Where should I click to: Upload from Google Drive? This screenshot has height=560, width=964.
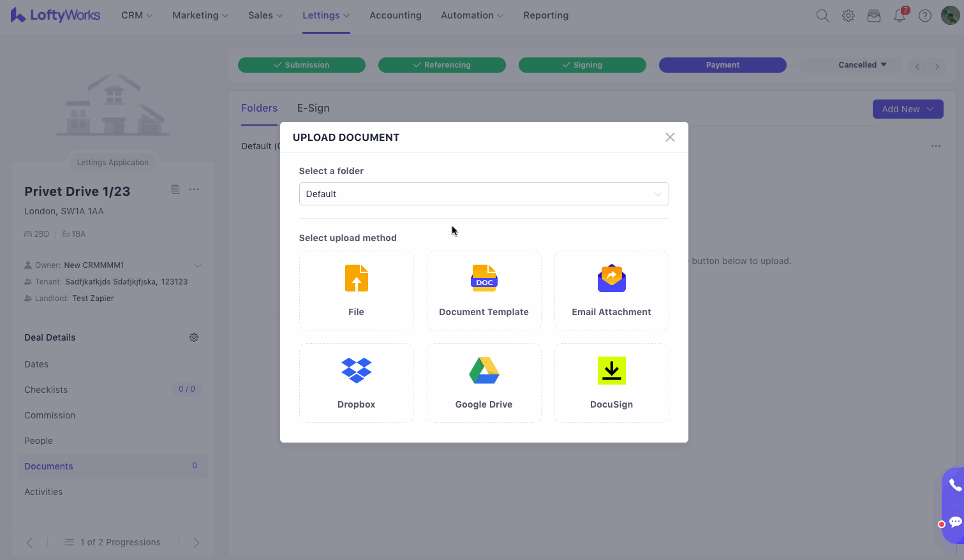pyautogui.click(x=484, y=383)
